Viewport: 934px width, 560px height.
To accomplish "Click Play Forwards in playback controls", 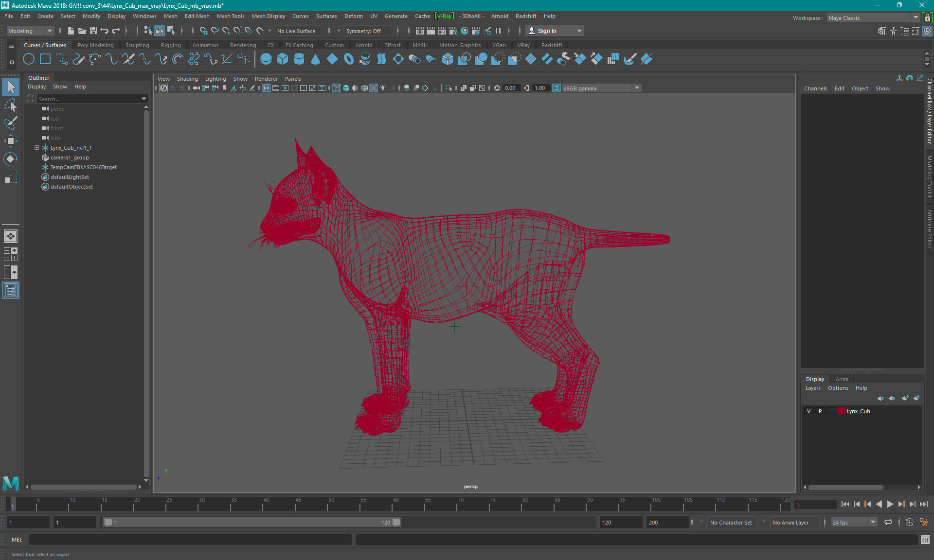I will (x=890, y=504).
